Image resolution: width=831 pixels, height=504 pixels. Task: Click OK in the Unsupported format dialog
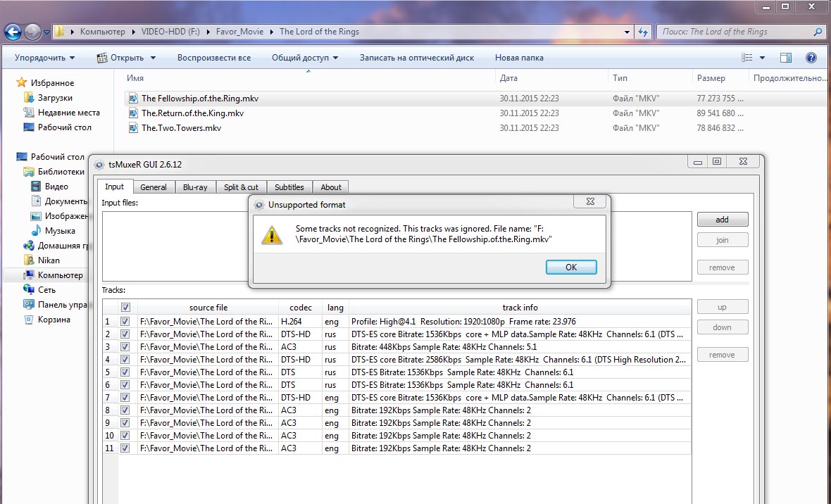tap(571, 267)
